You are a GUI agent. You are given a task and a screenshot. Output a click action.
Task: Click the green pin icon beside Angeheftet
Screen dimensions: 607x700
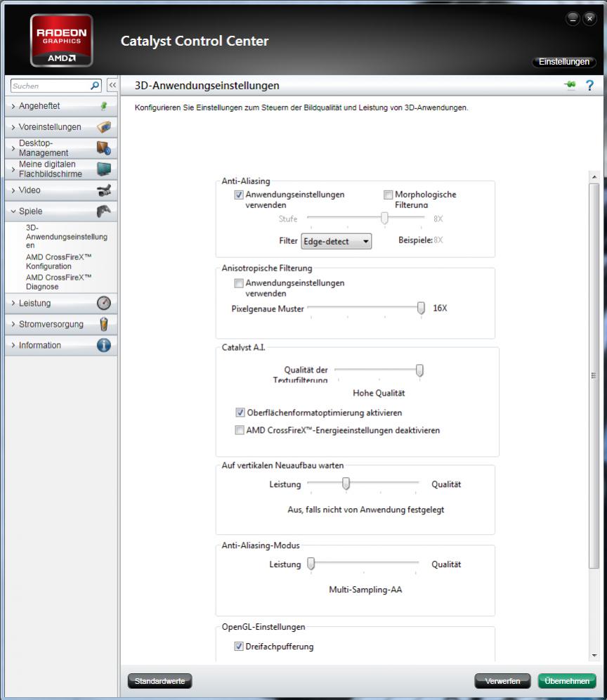click(103, 106)
